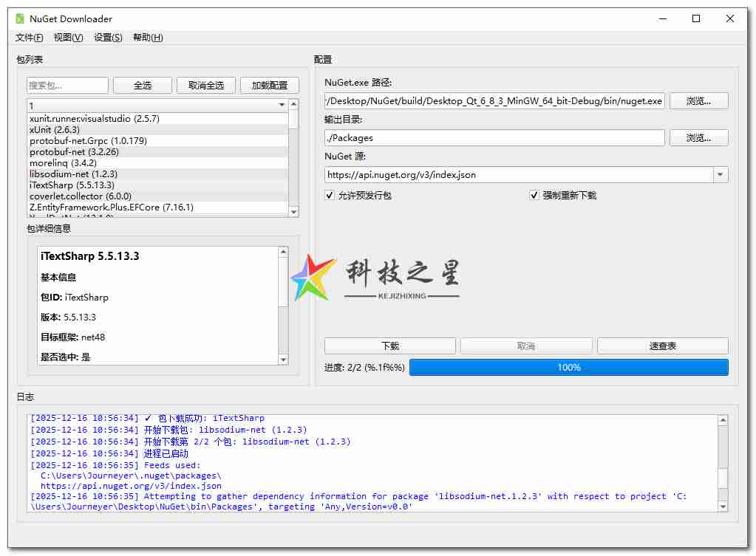Image resolution: width=756 pixels, height=556 pixels.
Task: Focus the 搜索包 search field
Action: pyautogui.click(x=67, y=86)
